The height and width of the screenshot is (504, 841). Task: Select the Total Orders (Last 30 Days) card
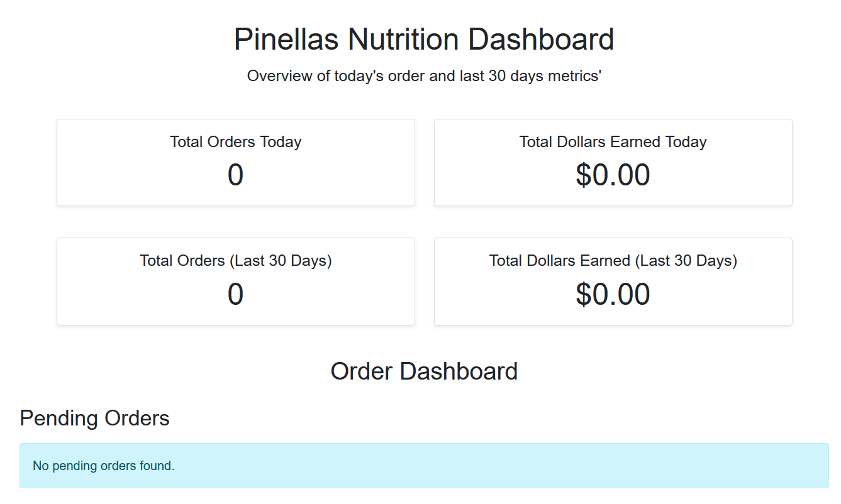coord(235,281)
